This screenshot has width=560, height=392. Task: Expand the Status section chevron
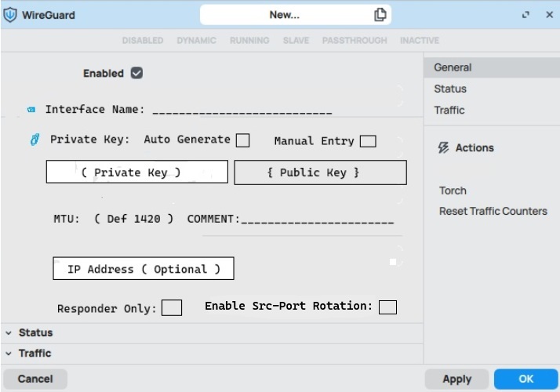click(x=9, y=332)
